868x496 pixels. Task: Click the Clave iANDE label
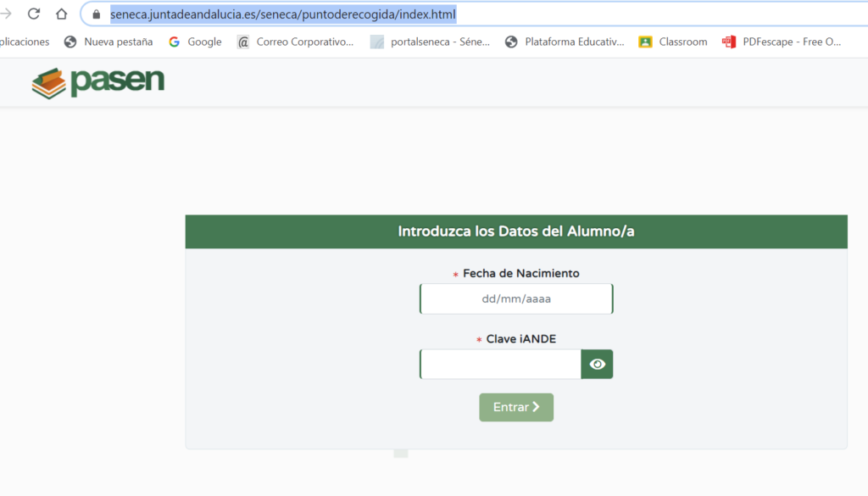pyautogui.click(x=521, y=339)
